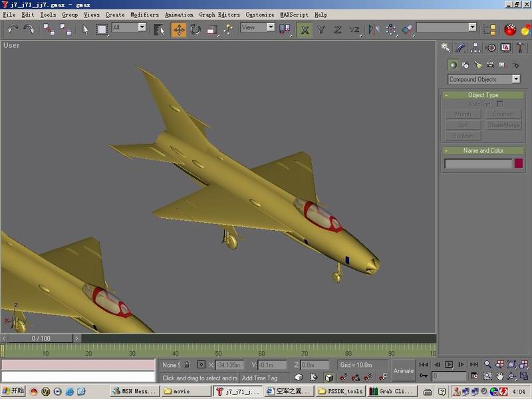
Task: Open the Hierarchy panel tab icon
Action: (x=475, y=48)
